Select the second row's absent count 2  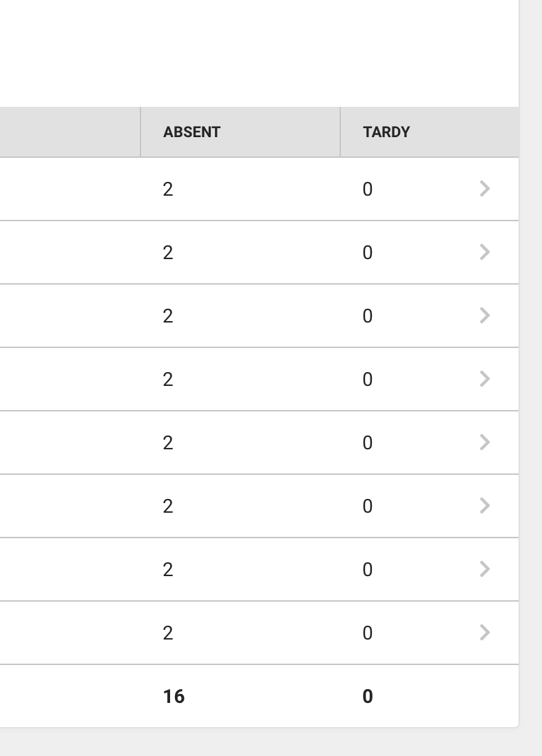[x=167, y=253]
